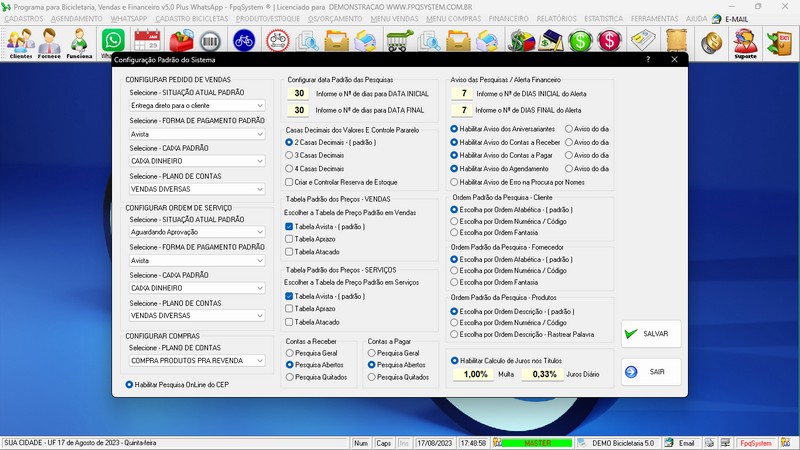Enable Habilitar Aviso de Erro na Procura por Nomes
The height and width of the screenshot is (450, 800).
pos(517,182)
